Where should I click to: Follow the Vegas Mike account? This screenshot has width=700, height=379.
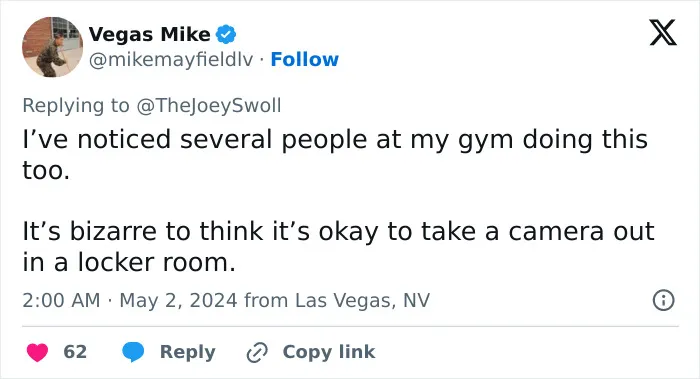click(x=304, y=59)
